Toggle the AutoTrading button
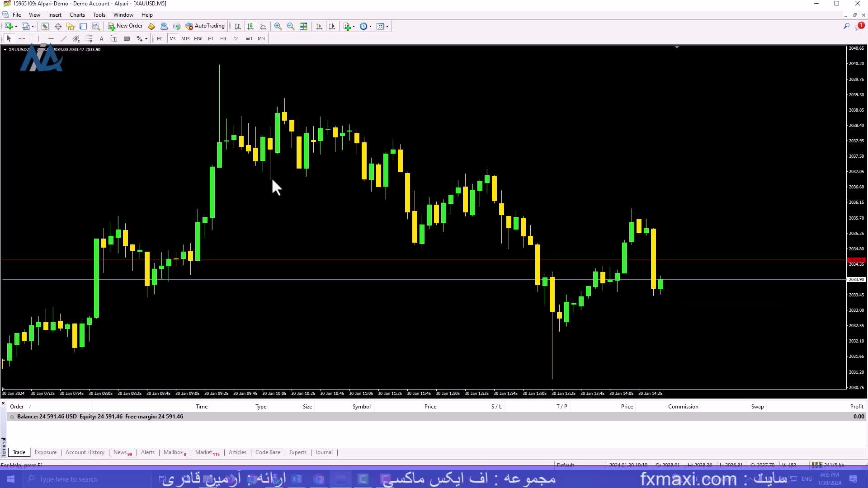868x488 pixels. 205,26
